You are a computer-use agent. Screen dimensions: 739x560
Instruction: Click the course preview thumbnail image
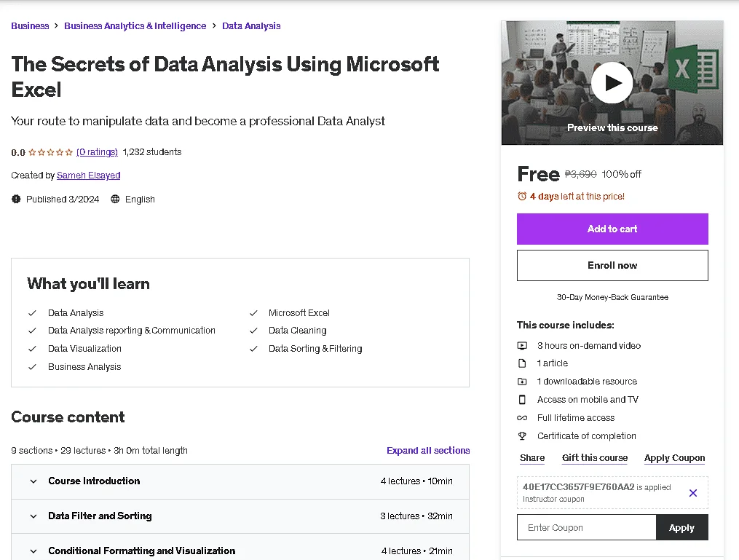[612, 82]
